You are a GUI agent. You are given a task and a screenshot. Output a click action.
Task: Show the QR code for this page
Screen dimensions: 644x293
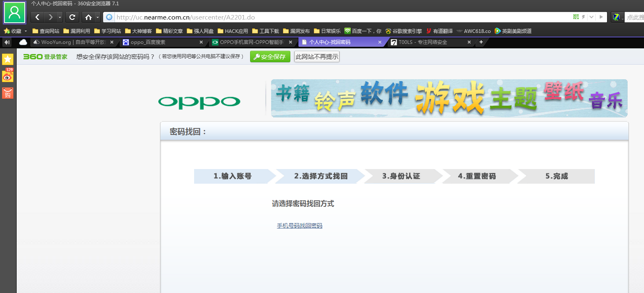click(576, 17)
